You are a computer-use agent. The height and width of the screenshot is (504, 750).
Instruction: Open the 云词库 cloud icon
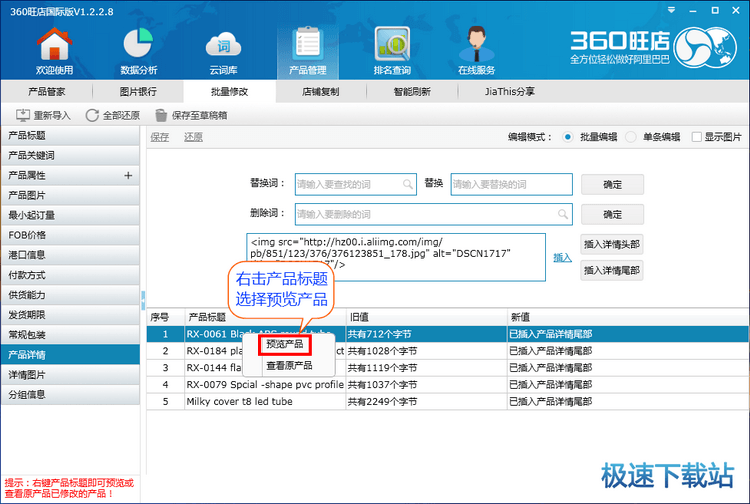tap(223, 45)
